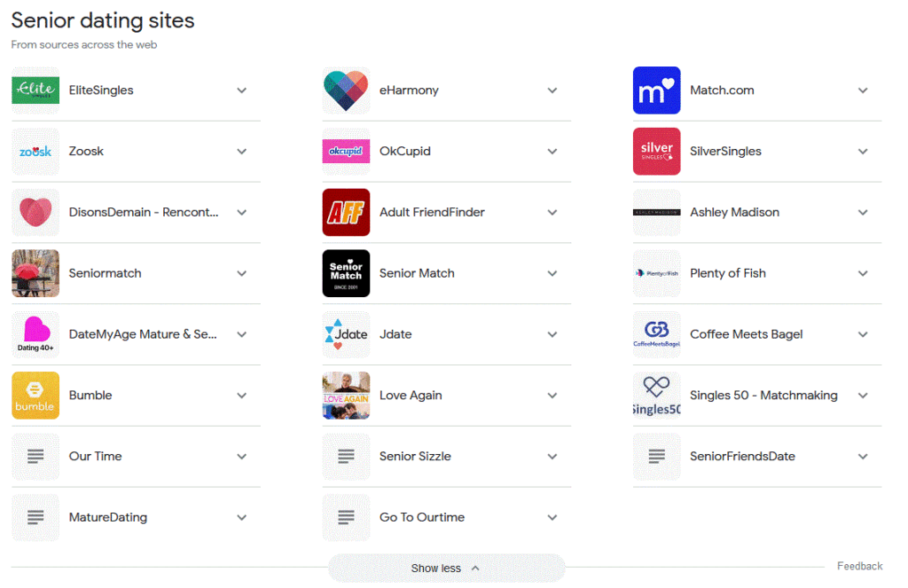The height and width of the screenshot is (588, 908).
Task: Click the Adult FriendFinder AFF logo
Action: coord(346,213)
